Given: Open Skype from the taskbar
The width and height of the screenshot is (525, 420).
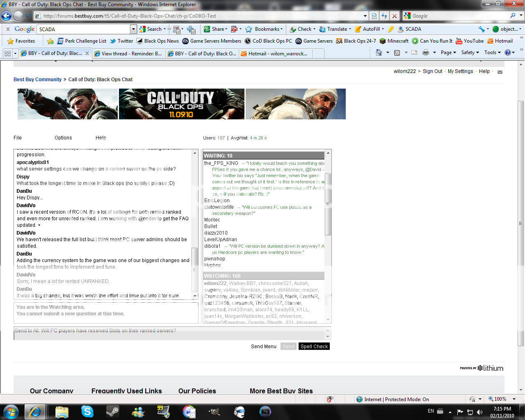Looking at the screenshot, I should pyautogui.click(x=87, y=411).
